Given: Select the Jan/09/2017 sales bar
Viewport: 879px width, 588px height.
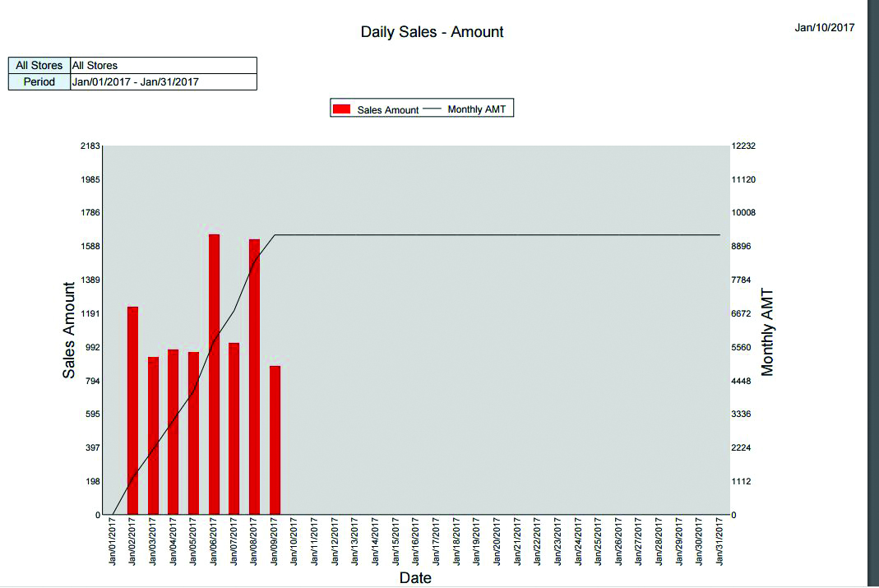Looking at the screenshot, I should (275, 440).
